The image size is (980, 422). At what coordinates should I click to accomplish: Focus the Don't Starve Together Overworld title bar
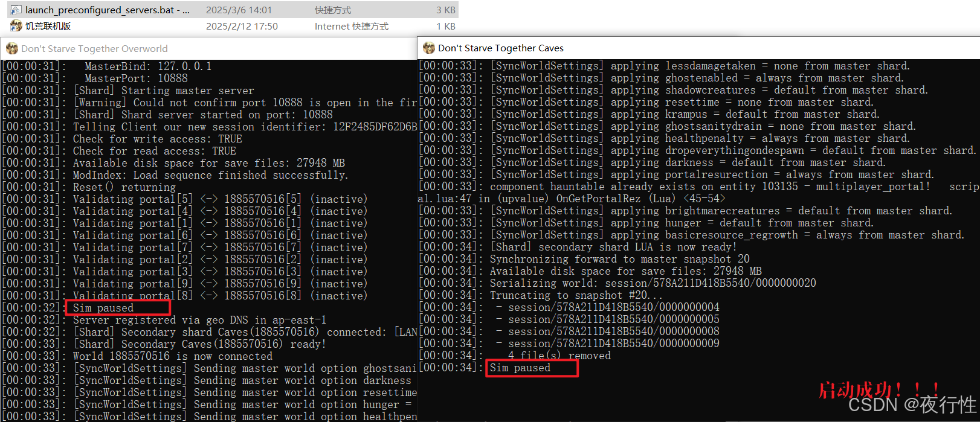[208, 49]
